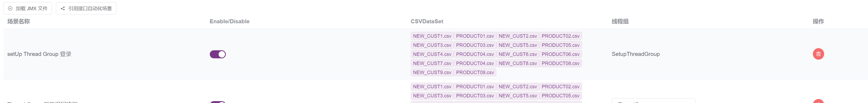Click the NEW_CUST7.csv tag

tap(432, 63)
